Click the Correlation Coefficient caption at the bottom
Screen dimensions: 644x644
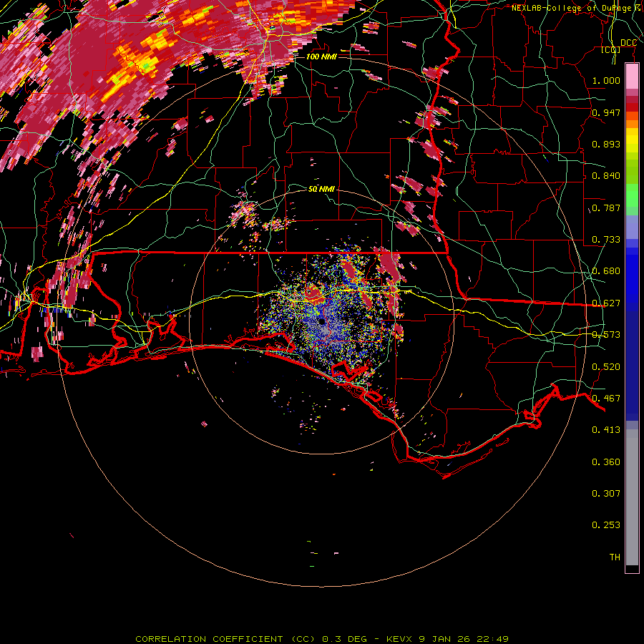[321, 639]
